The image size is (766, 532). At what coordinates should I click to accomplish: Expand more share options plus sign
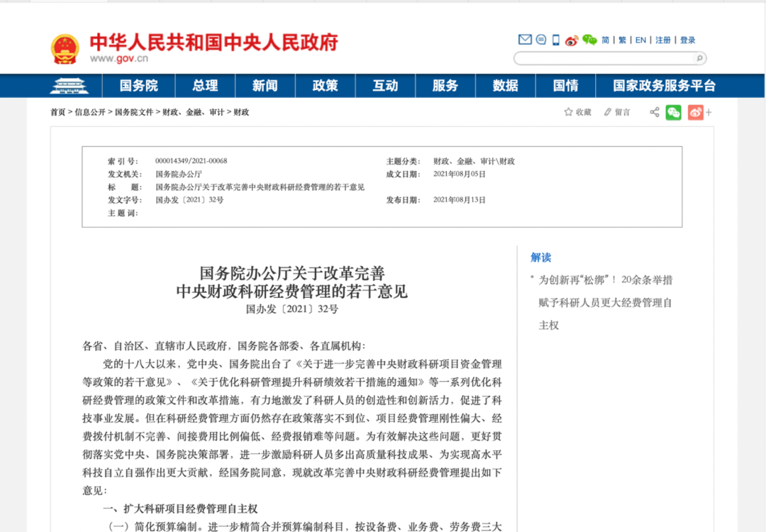click(x=709, y=112)
